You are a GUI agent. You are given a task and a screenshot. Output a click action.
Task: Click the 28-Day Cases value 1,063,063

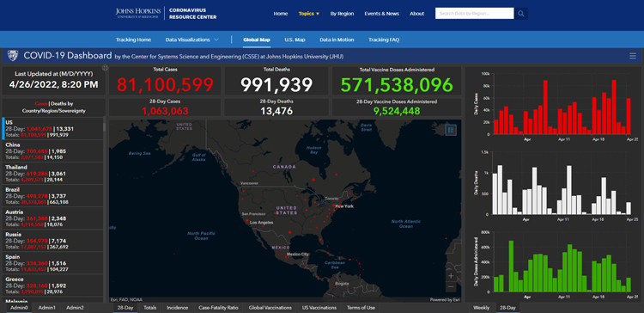(165, 111)
